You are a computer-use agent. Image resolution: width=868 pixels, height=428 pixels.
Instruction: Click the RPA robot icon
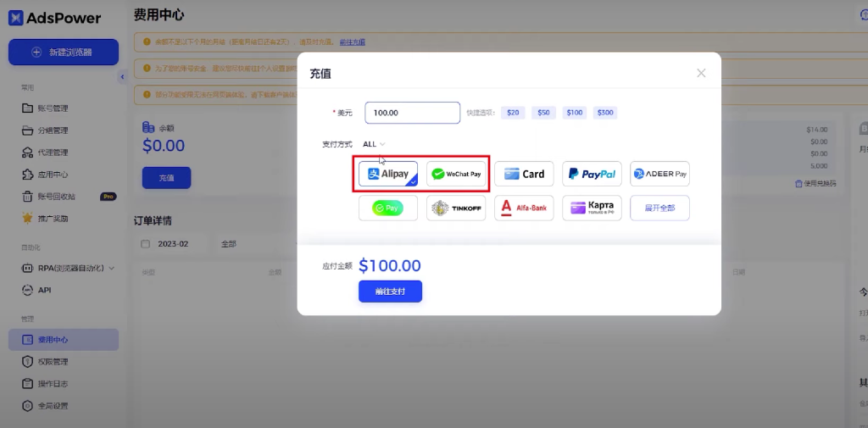coord(27,268)
